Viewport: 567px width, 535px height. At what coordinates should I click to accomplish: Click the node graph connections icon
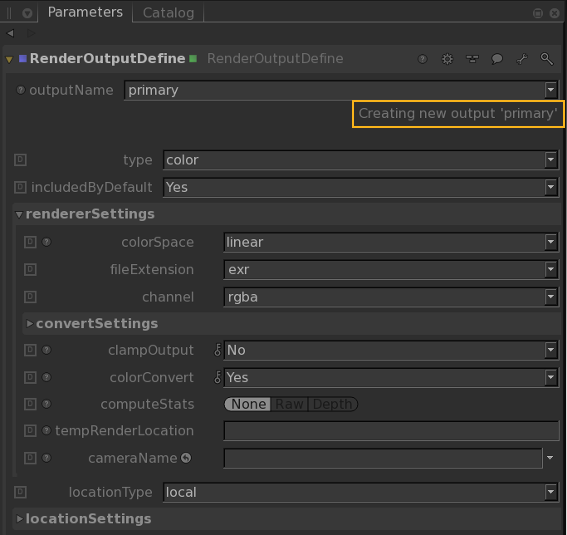tap(472, 59)
